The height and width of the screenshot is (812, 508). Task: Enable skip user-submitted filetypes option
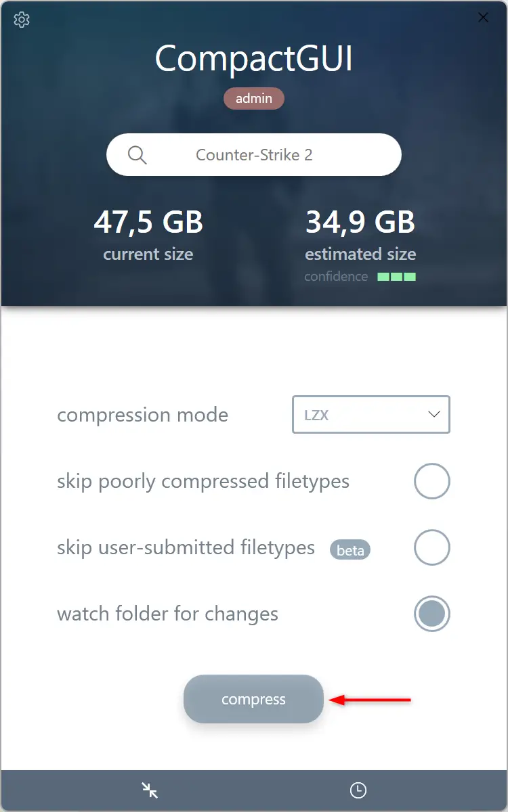[x=432, y=547]
